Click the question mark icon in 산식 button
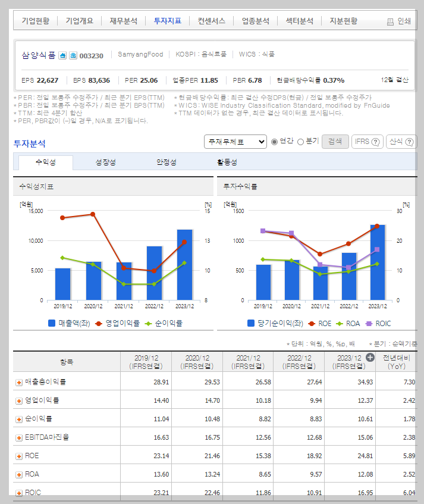Viewport: 424px width, 504px height. pos(410,142)
